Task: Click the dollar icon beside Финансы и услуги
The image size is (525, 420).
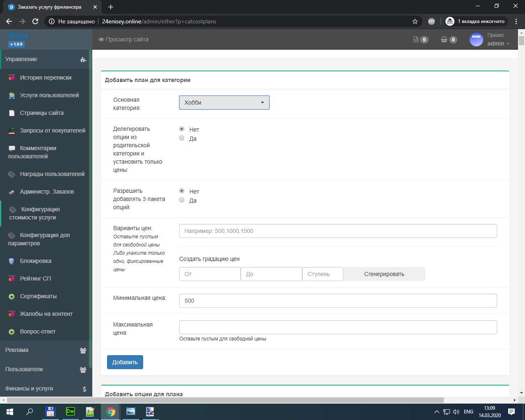Action: pyautogui.click(x=84, y=389)
